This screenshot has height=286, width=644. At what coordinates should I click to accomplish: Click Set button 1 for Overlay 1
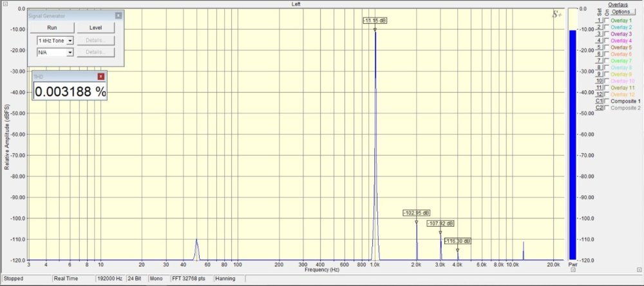point(599,21)
